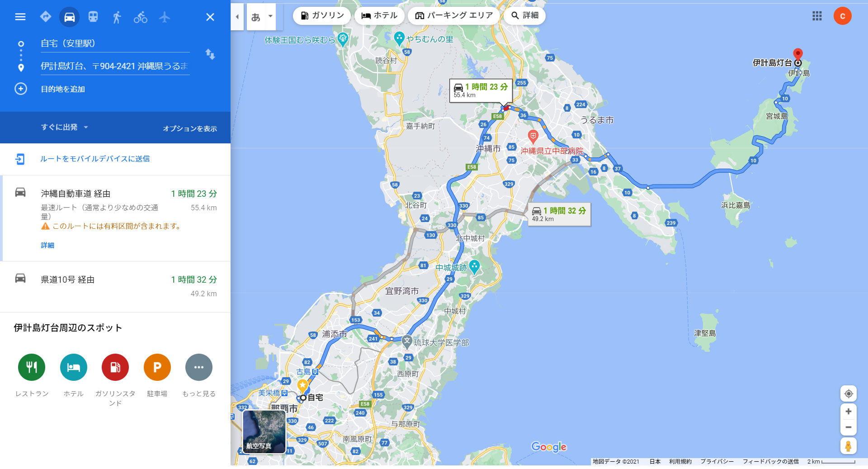Open the hamburger main menu

(x=20, y=17)
